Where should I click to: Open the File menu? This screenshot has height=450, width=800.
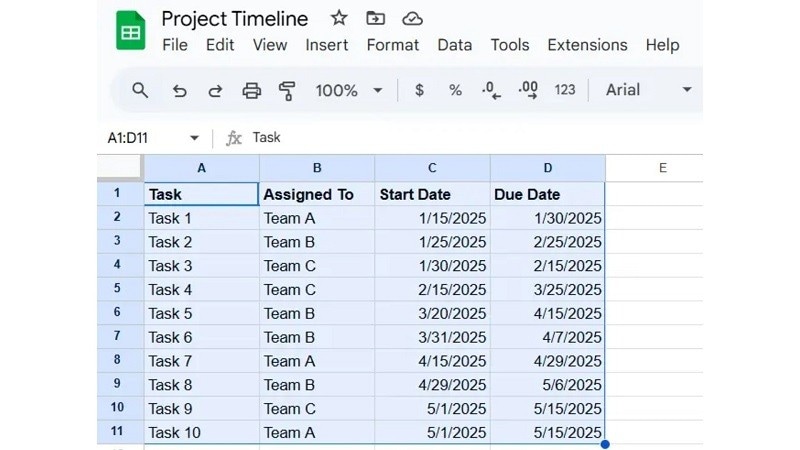(x=175, y=45)
